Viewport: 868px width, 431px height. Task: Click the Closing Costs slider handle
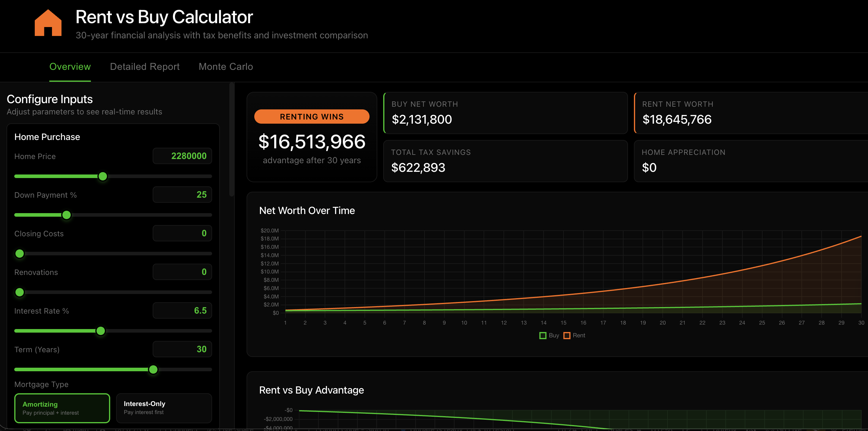20,254
